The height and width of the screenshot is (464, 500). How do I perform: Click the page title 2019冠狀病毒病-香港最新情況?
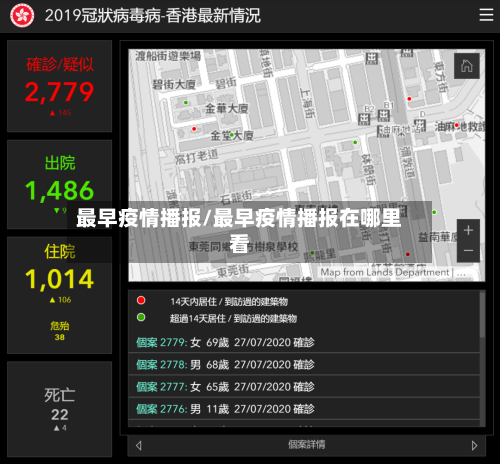point(153,15)
